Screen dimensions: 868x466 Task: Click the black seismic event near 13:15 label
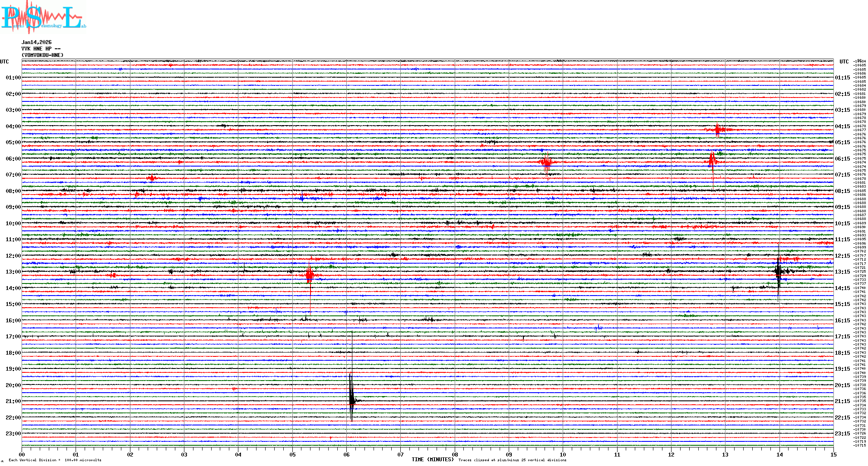pos(778,272)
